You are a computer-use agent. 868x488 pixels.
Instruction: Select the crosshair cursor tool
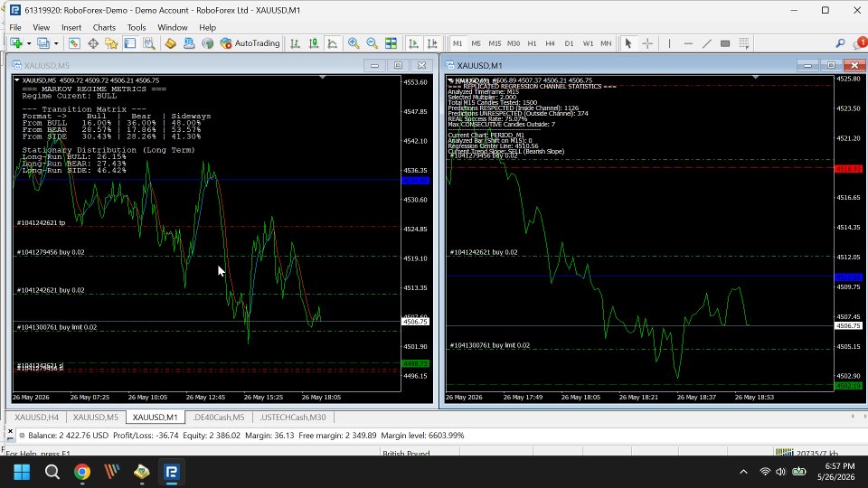tap(647, 43)
